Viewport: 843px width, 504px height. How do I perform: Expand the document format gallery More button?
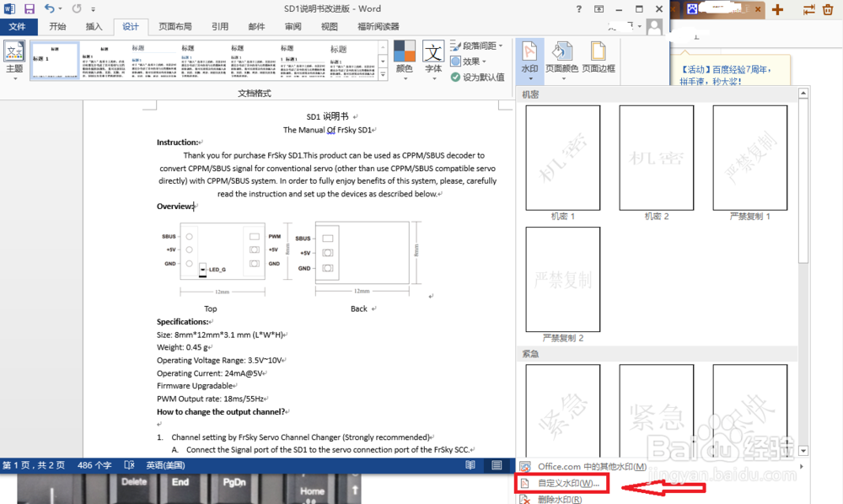(383, 74)
